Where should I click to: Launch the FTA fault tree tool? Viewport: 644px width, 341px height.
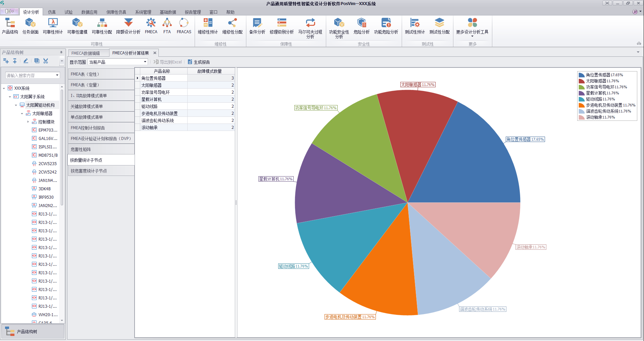point(167,26)
